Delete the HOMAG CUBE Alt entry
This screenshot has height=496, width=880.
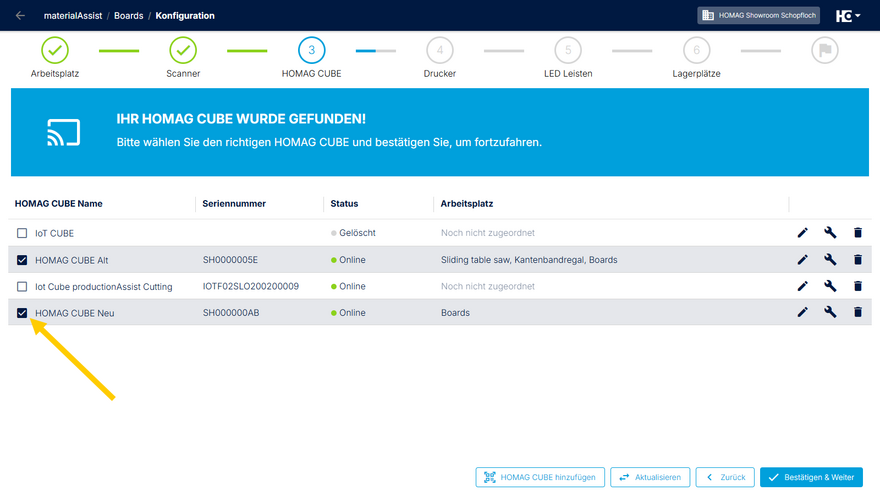(x=858, y=259)
